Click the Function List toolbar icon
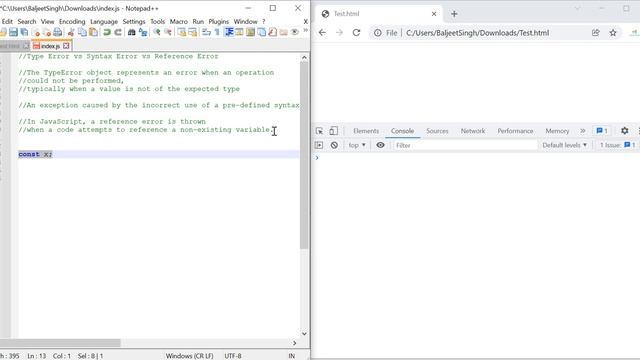This screenshot has height=360, width=640. pos(272,32)
